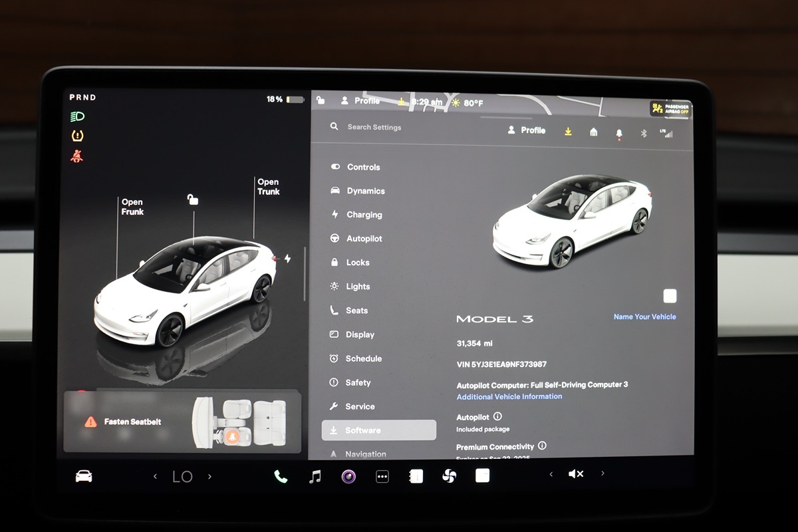798x532 pixels.
Task: Tap the PRND gear indicator
Action: point(82,97)
